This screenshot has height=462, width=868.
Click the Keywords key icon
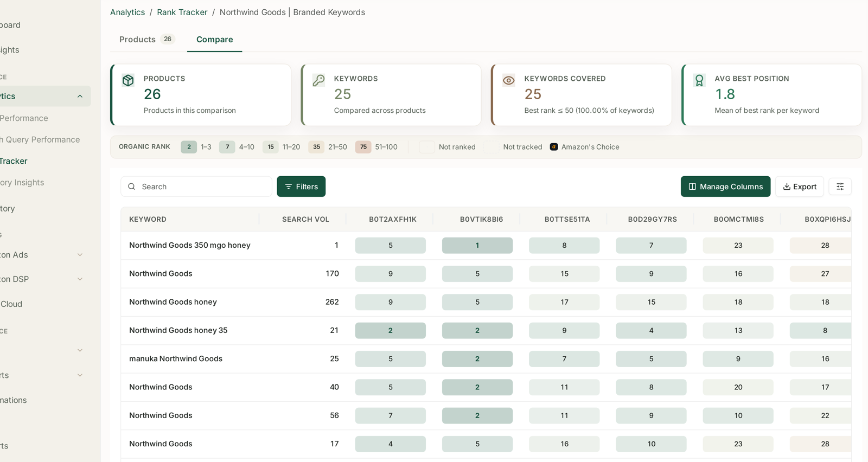tap(318, 80)
